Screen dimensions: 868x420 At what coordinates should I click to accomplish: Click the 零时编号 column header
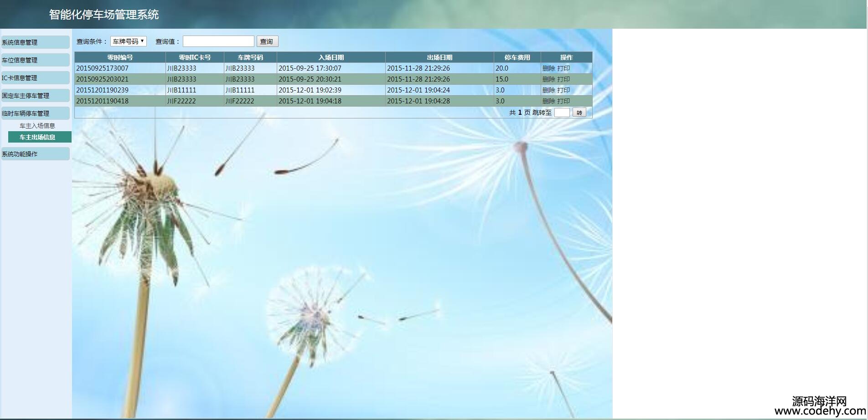[x=120, y=57]
